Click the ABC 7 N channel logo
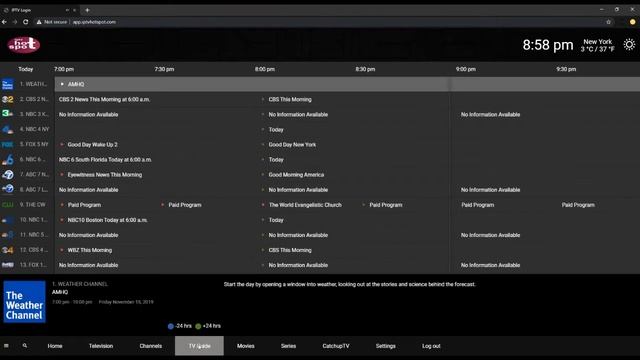 [7, 174]
